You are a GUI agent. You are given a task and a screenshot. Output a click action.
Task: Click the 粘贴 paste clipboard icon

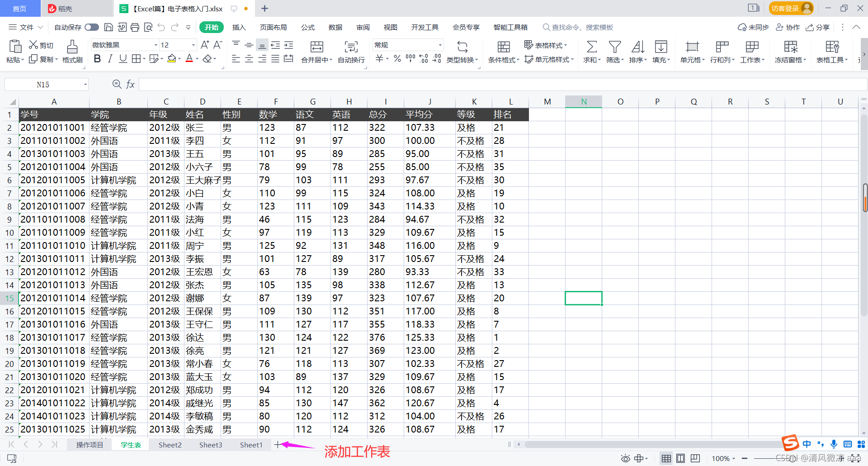click(x=15, y=46)
